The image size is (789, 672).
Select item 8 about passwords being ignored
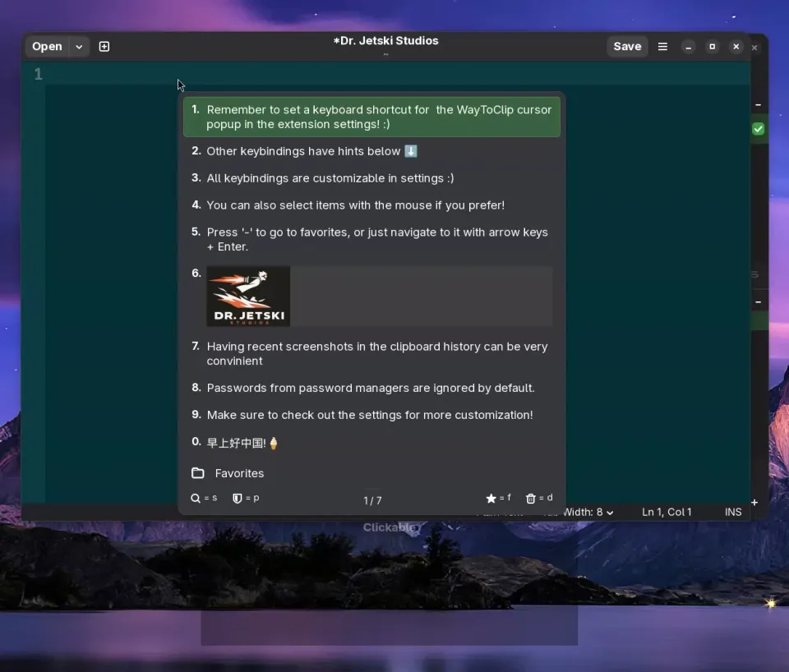click(x=371, y=388)
